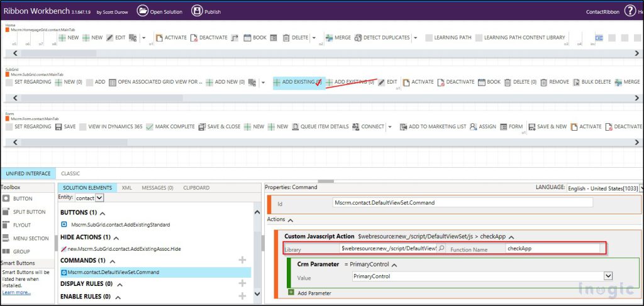Open the XML tab
This screenshot has height=306, width=644.
click(126, 188)
